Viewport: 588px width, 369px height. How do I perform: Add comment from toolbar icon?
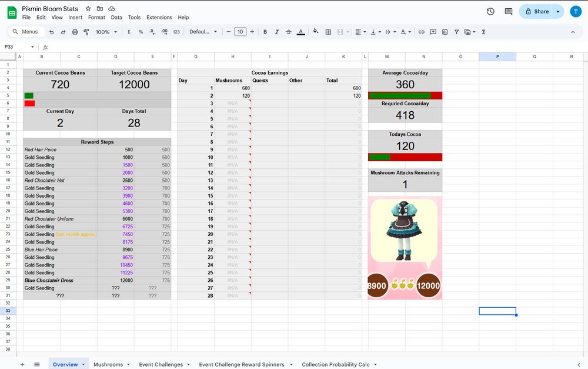pyautogui.click(x=433, y=32)
